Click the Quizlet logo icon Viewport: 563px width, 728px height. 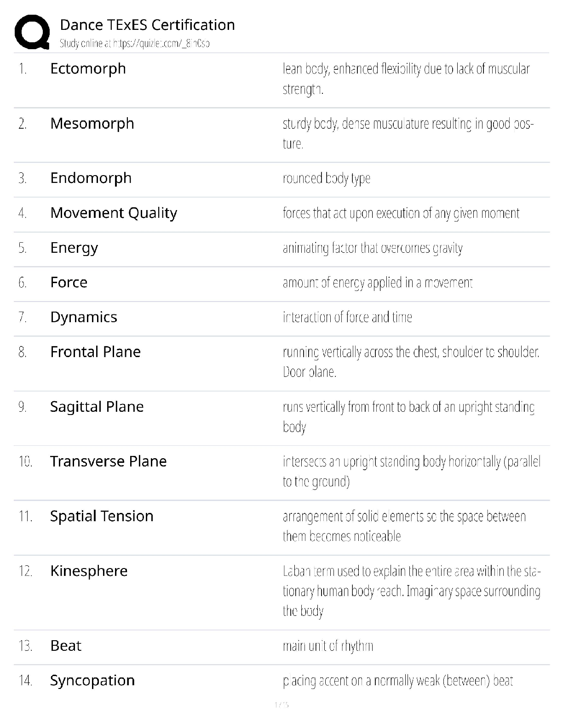click(x=32, y=32)
